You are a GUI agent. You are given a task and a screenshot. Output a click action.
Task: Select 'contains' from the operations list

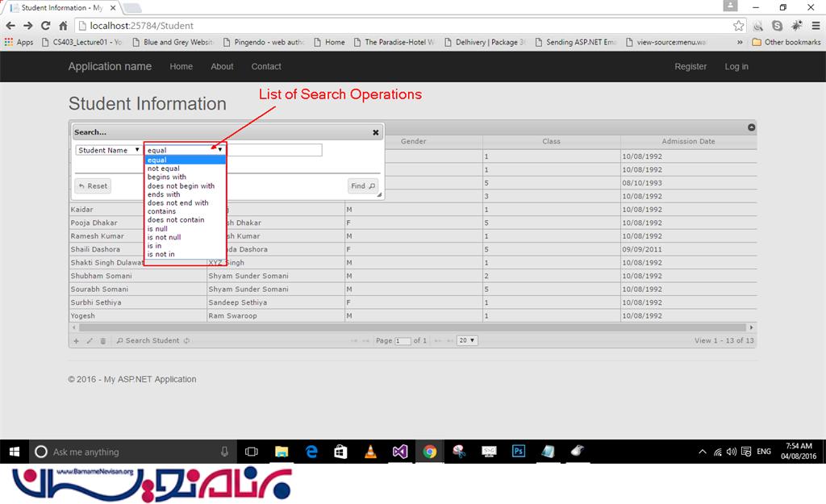click(161, 211)
